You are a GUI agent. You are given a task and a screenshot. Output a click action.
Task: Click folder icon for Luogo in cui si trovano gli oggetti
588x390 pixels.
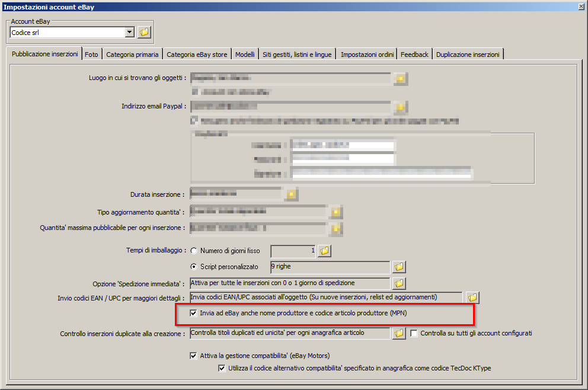pyautogui.click(x=401, y=79)
